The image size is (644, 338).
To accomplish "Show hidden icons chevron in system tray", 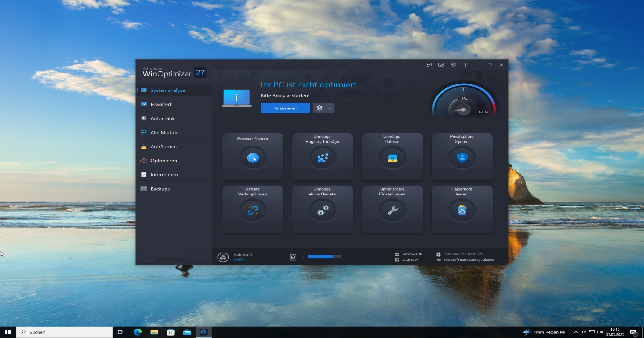I will tap(575, 332).
